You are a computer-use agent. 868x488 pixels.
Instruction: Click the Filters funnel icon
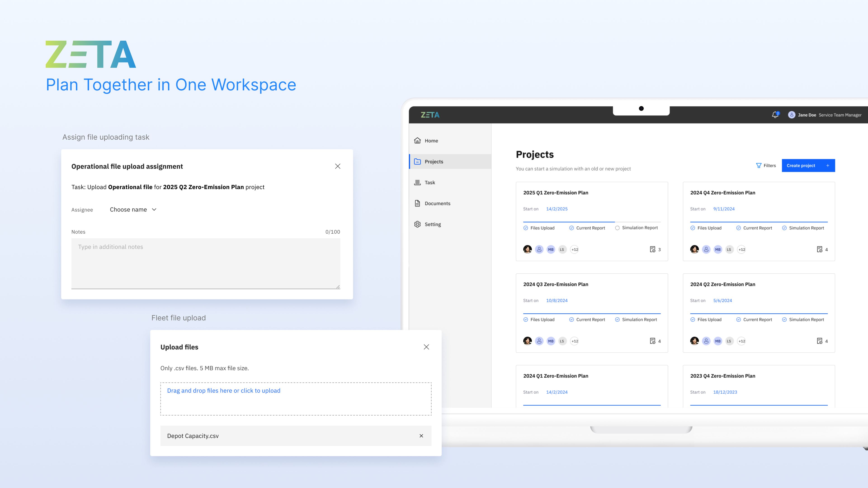tap(759, 165)
